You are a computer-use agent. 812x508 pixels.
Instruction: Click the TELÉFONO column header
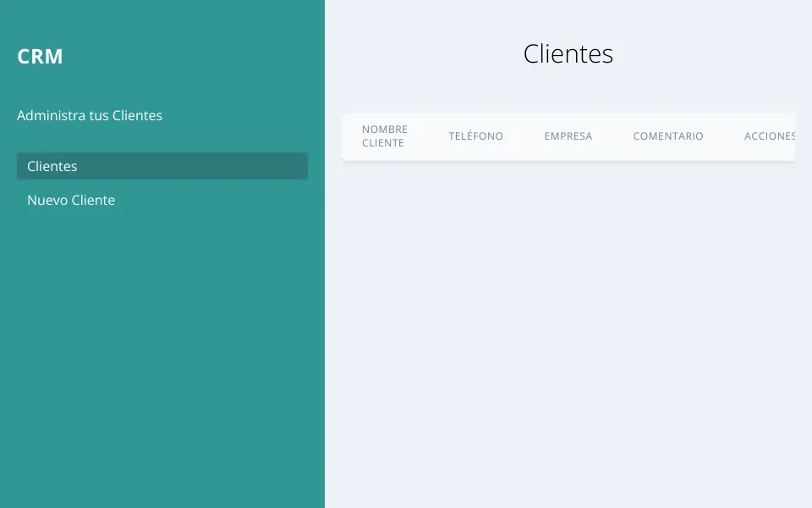coord(475,135)
